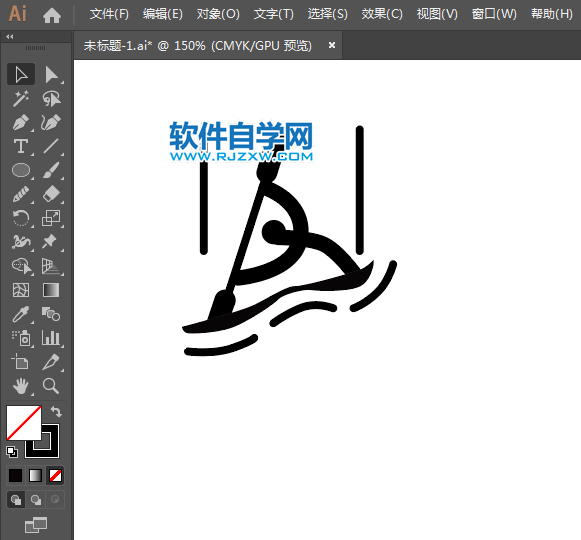The image size is (581, 540).
Task: Enable Draw Behind mode
Action: (36, 500)
